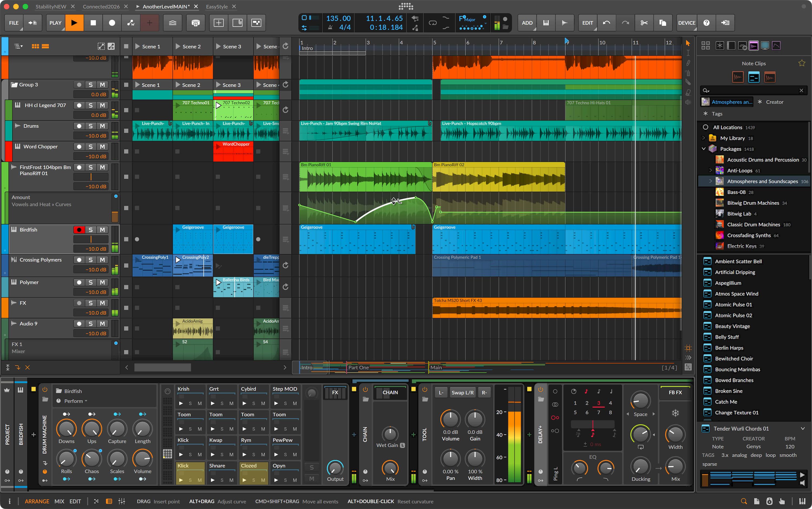
Task: Collapse the Packages tree
Action: pos(703,148)
